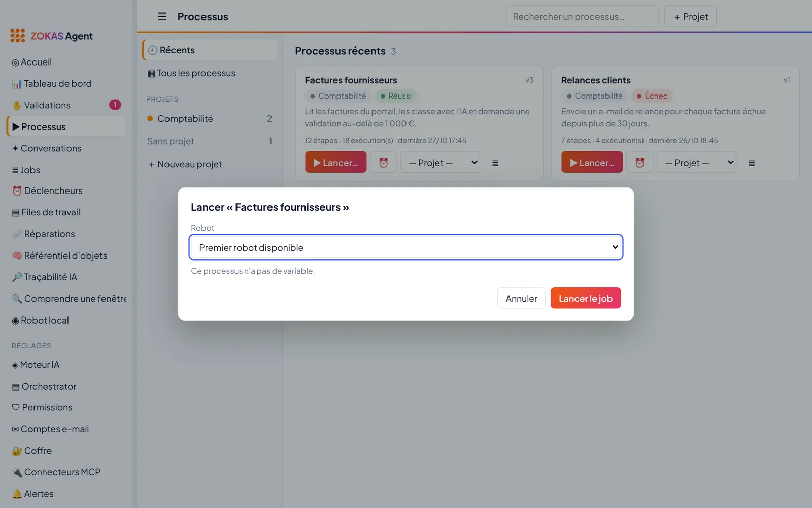Screen dimensions: 812x508
Task: Click the + Projet button
Action: [x=691, y=17]
